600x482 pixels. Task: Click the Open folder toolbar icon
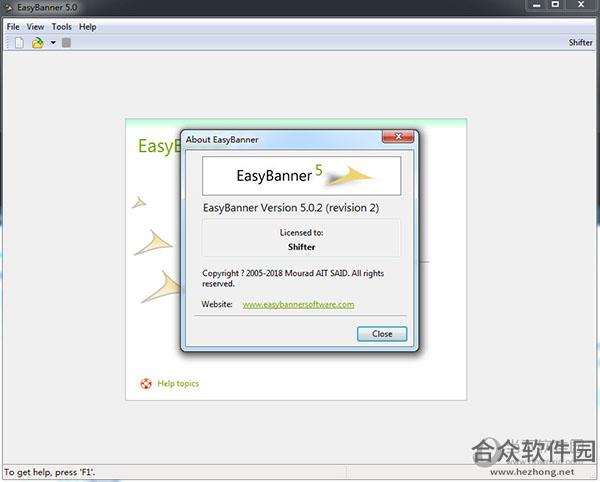click(x=38, y=42)
